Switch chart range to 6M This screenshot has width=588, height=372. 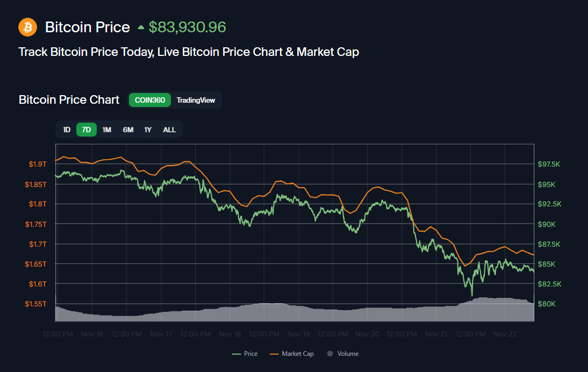[127, 130]
